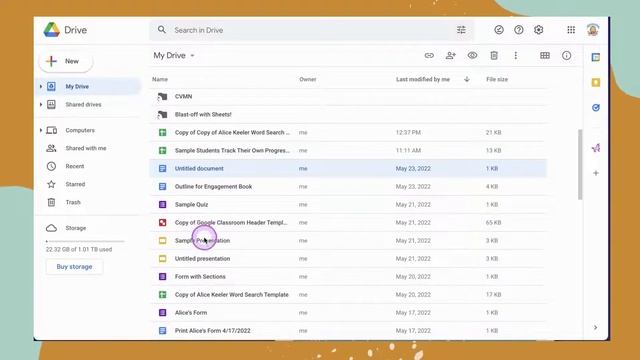The height and width of the screenshot is (360, 640).
Task: Click the Get add-ons plus icon
Action: coord(596,173)
